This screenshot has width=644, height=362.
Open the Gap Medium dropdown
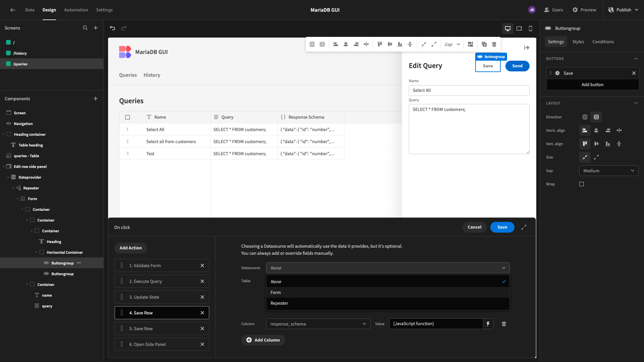coord(609,171)
